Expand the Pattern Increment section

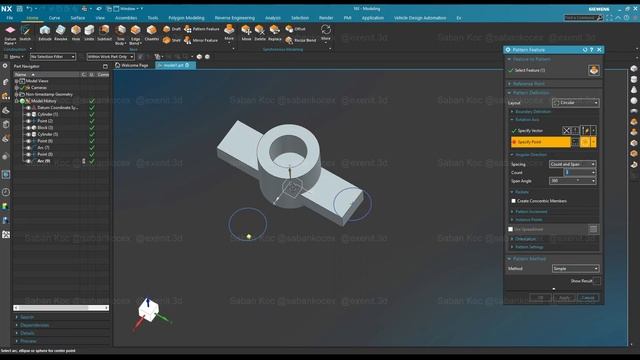[x=531, y=211]
